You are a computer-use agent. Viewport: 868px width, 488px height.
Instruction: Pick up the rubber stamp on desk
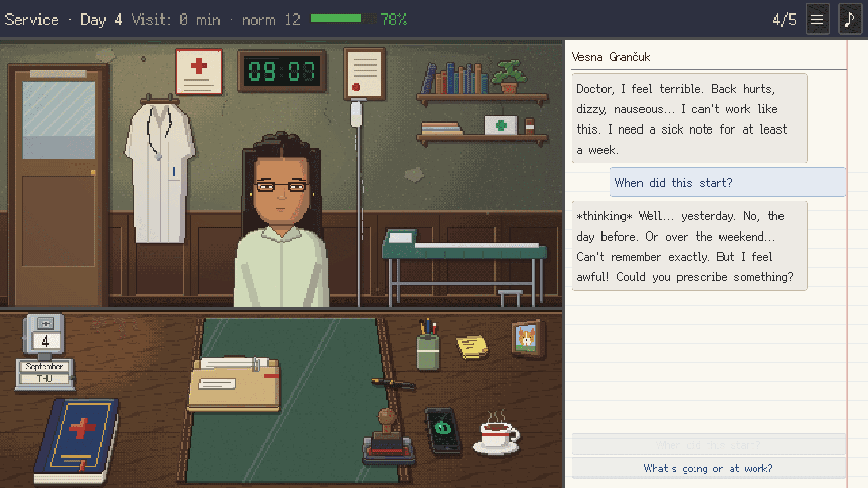click(x=388, y=436)
